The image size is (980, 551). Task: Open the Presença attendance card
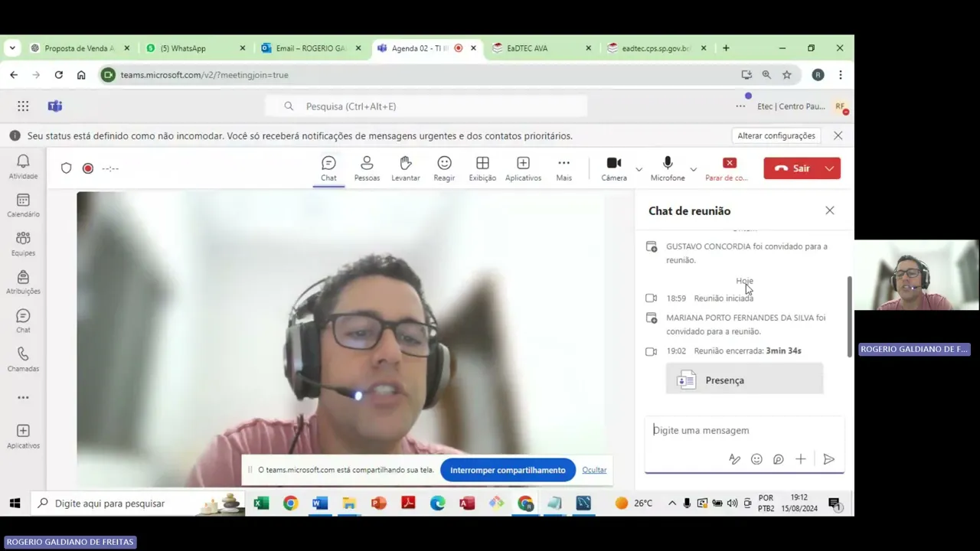744,380
